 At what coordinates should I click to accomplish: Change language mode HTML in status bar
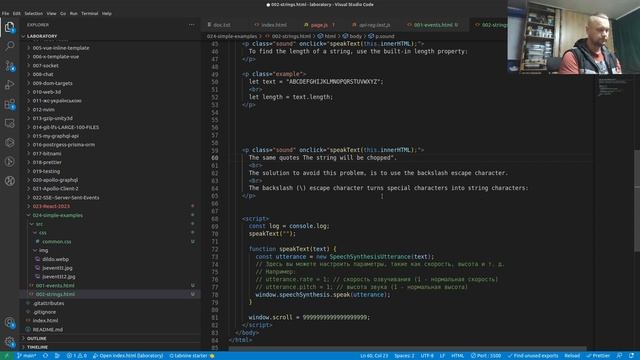[457, 356]
